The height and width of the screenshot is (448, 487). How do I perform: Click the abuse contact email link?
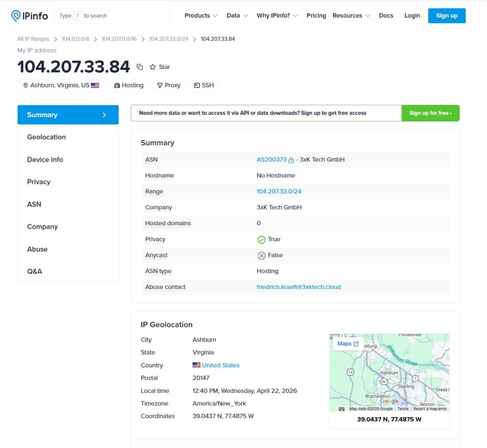coord(299,287)
